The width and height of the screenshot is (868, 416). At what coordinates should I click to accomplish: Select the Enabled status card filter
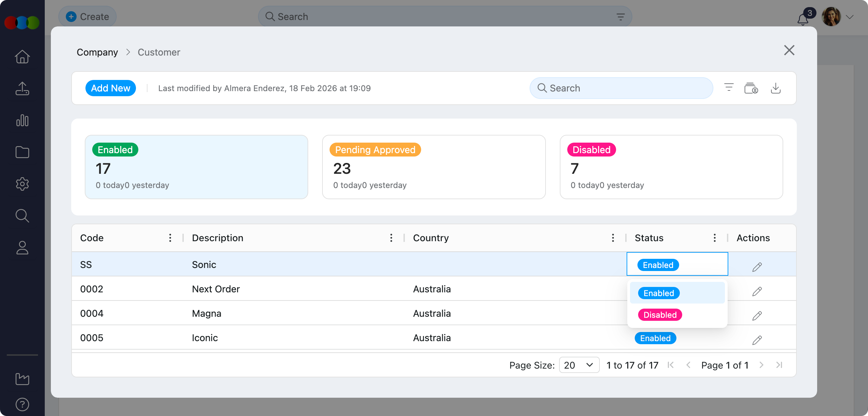click(196, 167)
